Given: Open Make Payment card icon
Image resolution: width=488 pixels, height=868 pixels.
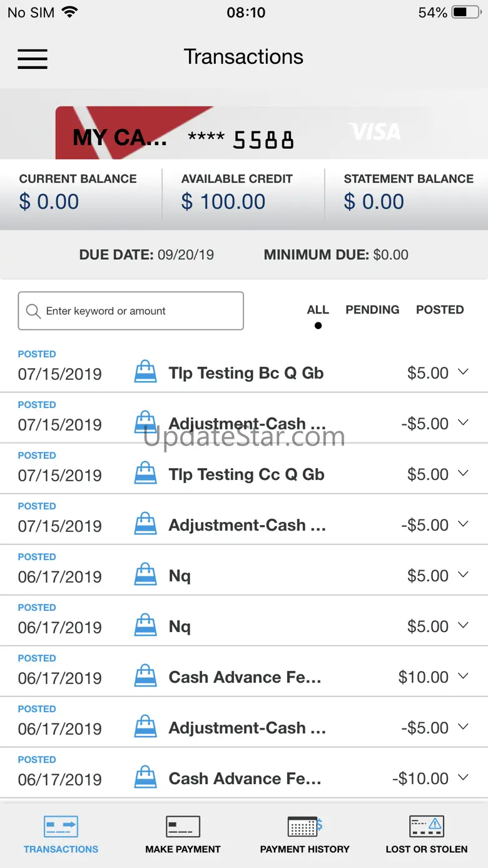Looking at the screenshot, I should [x=183, y=826].
